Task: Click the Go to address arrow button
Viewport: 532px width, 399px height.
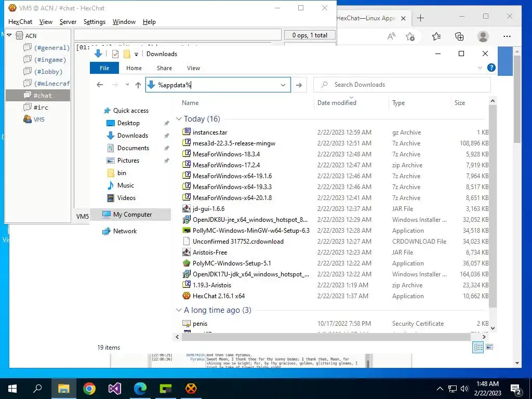Action: [x=299, y=85]
